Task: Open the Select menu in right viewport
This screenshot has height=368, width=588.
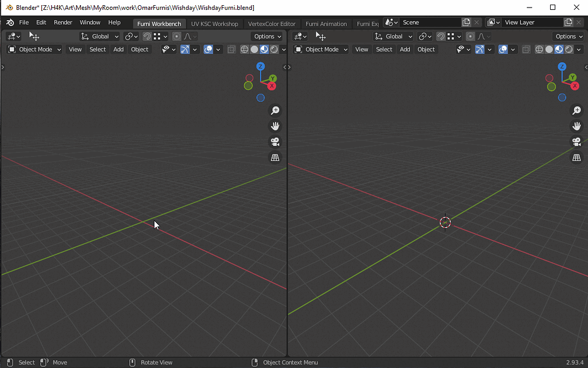Action: click(x=384, y=49)
